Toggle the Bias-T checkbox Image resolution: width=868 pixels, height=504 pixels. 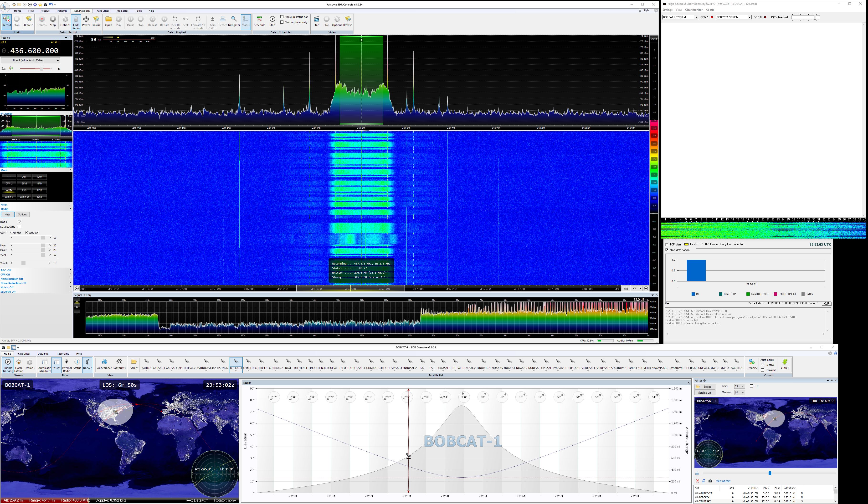click(x=20, y=222)
